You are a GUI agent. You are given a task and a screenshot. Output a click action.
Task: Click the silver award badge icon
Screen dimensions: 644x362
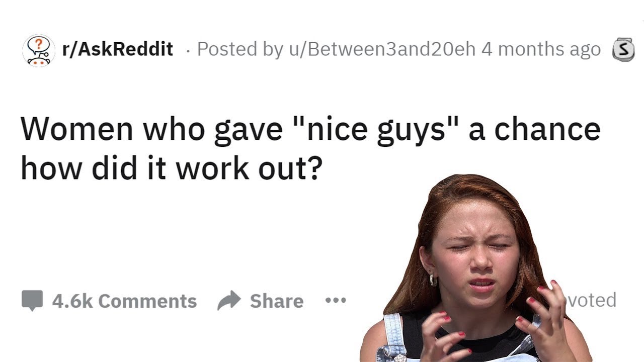click(623, 50)
